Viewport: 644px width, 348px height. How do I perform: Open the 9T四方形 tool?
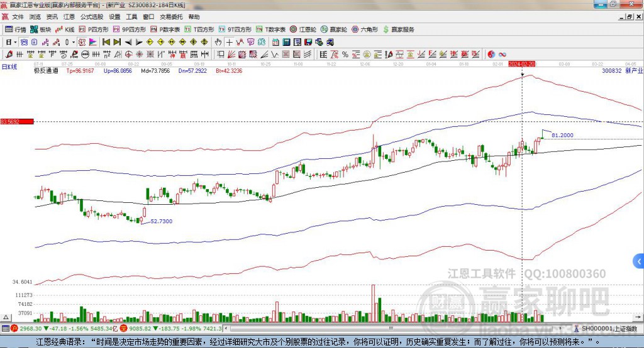235,30
